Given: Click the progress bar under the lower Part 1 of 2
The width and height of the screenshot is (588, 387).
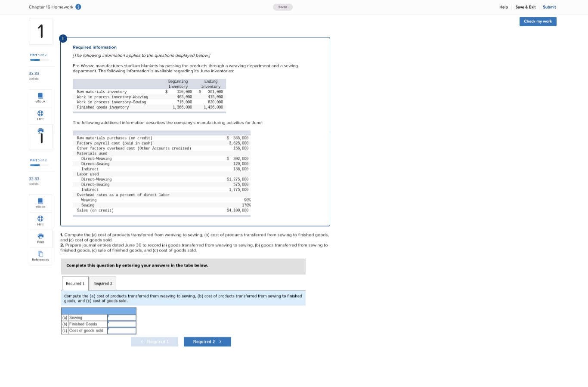Looking at the screenshot, I should coord(40,165).
